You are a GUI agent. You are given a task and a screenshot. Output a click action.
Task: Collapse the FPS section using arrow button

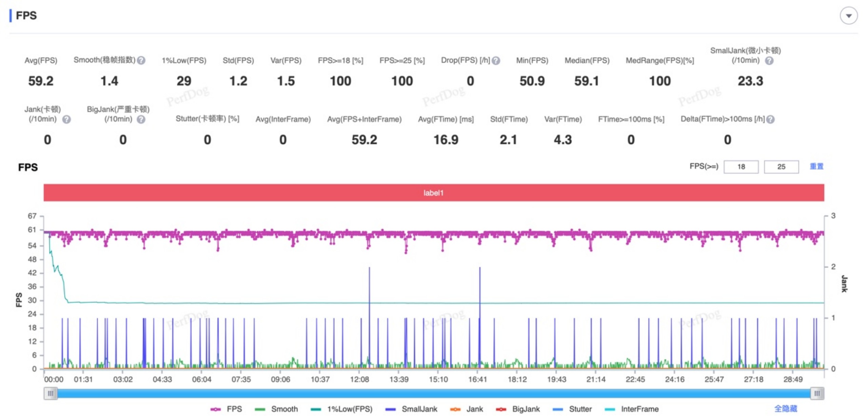[848, 16]
